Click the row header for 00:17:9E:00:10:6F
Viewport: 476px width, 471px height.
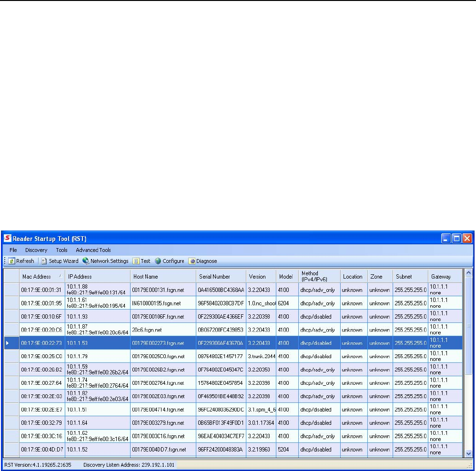pos(11,317)
